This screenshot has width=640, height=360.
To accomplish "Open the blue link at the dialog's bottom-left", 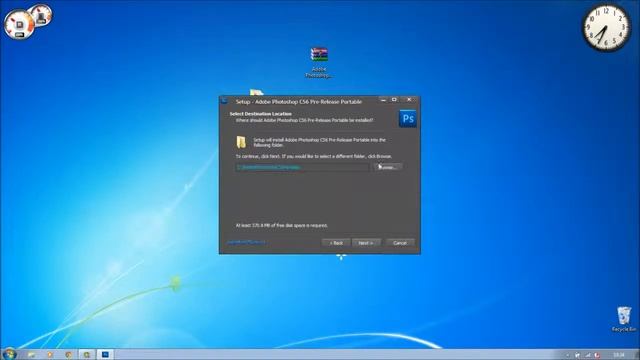I will click(x=246, y=242).
